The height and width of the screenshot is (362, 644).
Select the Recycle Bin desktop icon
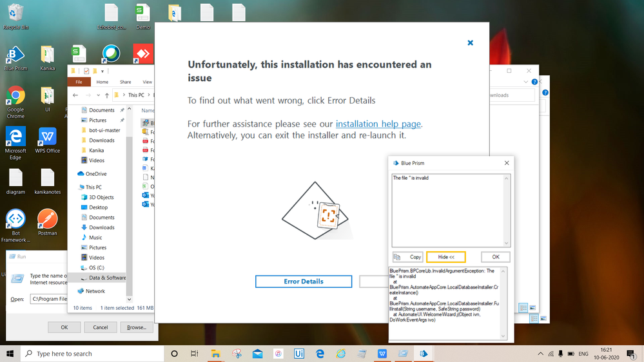click(15, 17)
